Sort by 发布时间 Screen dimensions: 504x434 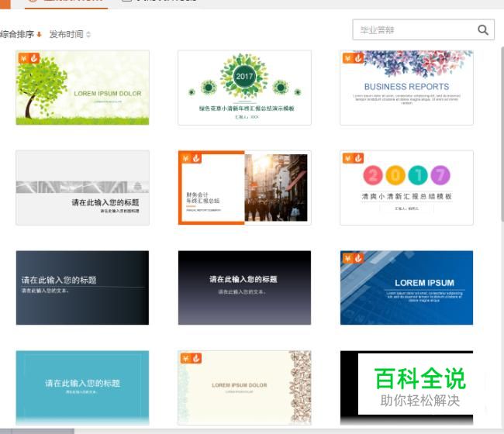tap(70, 34)
